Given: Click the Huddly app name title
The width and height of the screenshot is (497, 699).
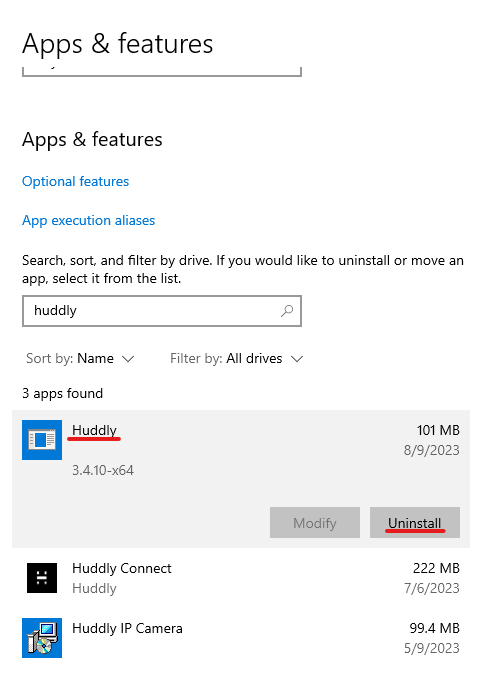Looking at the screenshot, I should coord(94,430).
